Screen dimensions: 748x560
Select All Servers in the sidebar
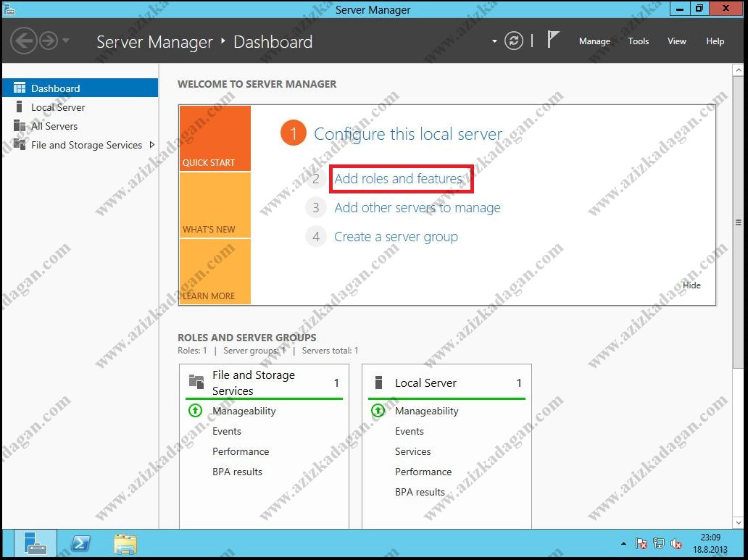[54, 126]
